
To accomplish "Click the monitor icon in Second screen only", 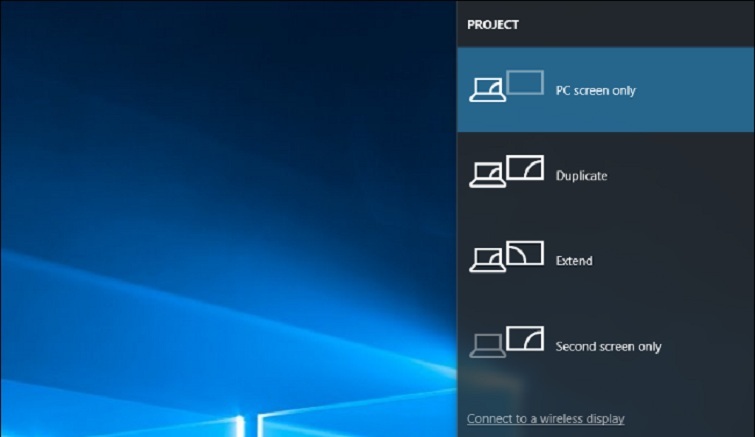I will click(524, 338).
